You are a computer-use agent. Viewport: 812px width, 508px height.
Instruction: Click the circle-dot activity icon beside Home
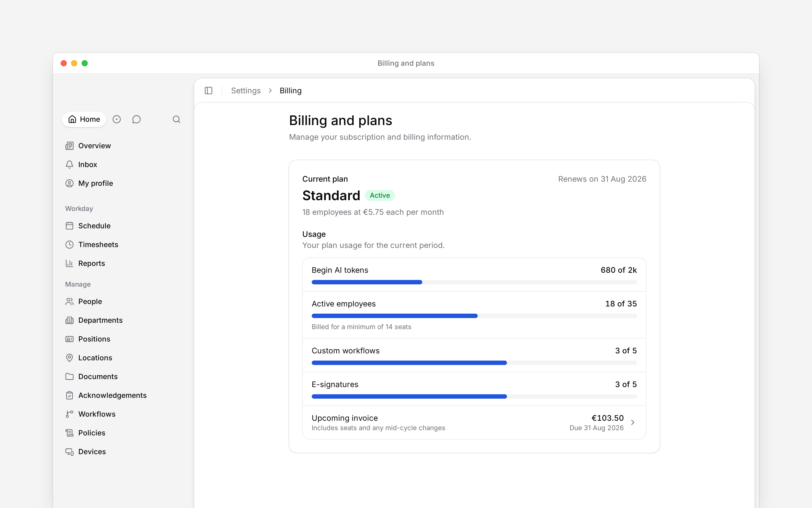116,119
